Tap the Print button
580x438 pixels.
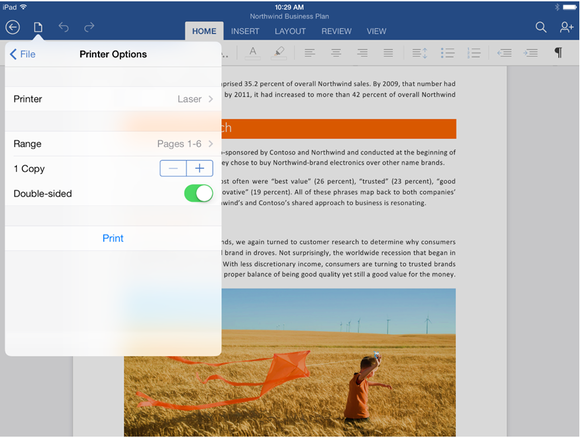click(x=113, y=238)
